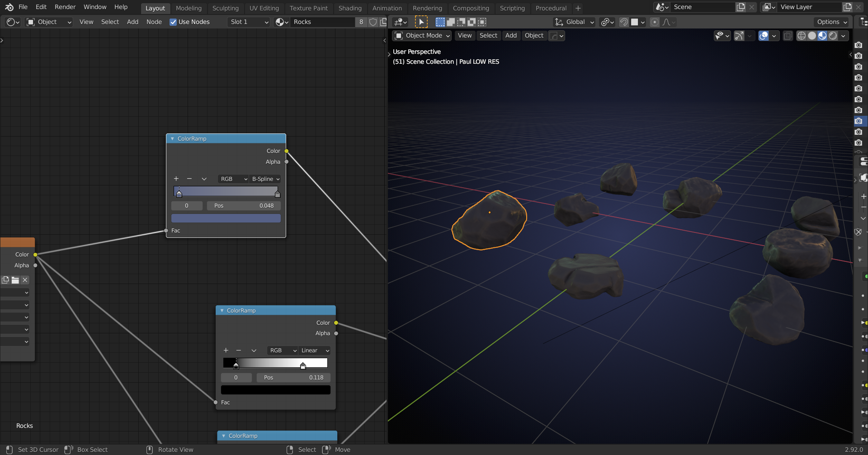Open the Slot 1 dropdown
This screenshot has height=455, width=868.
click(249, 22)
